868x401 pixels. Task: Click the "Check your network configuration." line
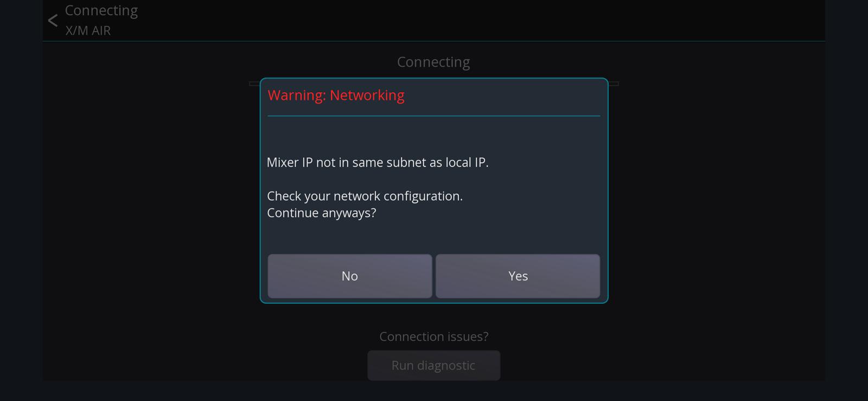(x=365, y=196)
